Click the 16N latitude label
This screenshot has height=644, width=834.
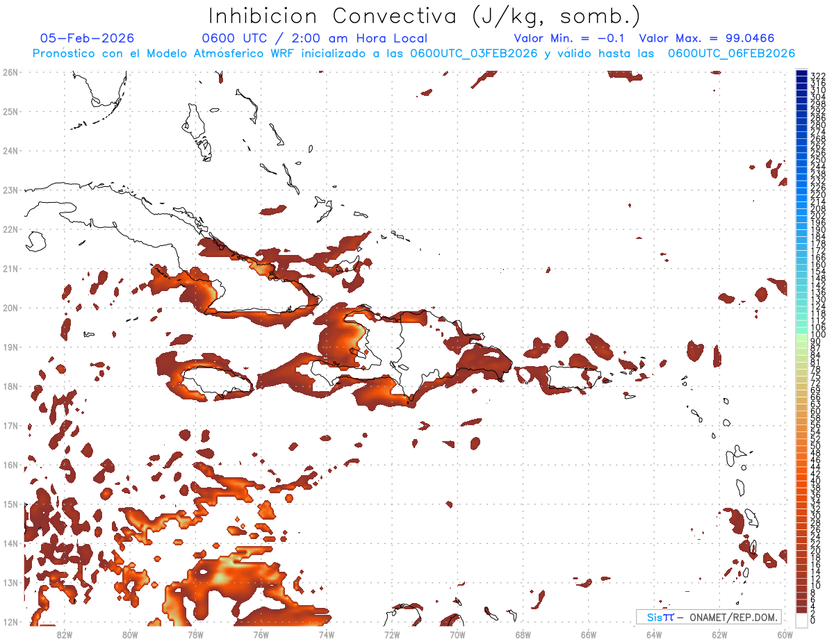tap(10, 465)
